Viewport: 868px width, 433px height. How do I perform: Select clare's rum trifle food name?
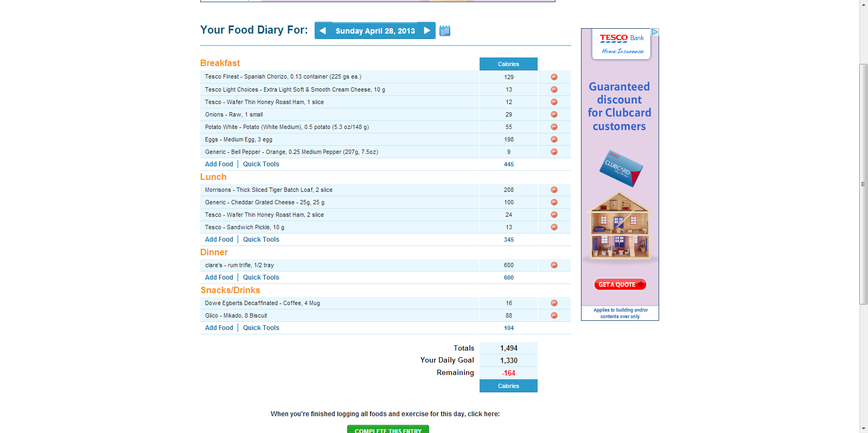239,266
